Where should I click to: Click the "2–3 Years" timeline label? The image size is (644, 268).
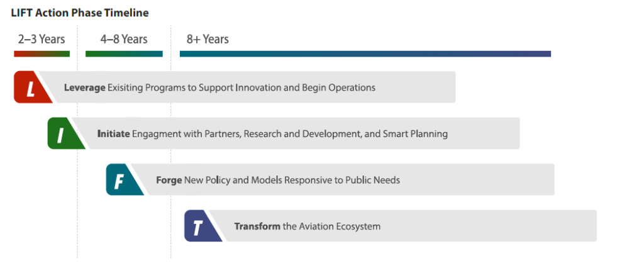point(42,40)
